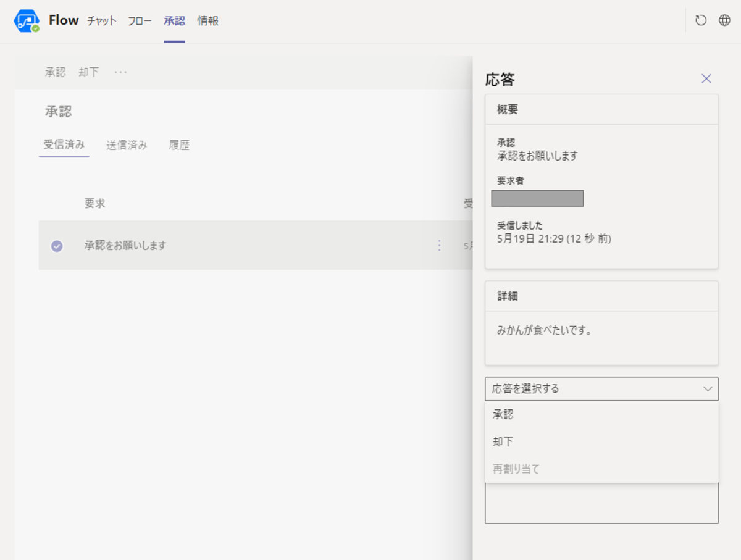Click 承認をお願いします text in 概要 card
Screen dimensions: 741x560
tap(537, 156)
